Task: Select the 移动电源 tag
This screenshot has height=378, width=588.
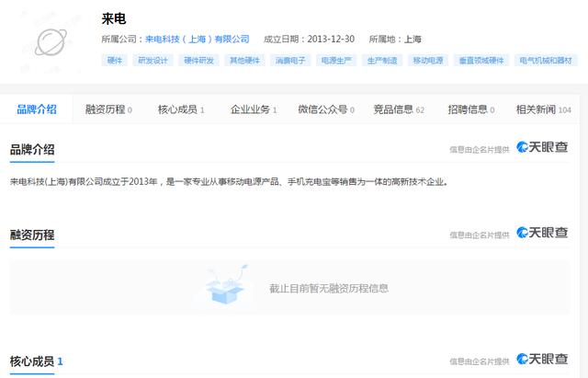Action: pos(428,61)
